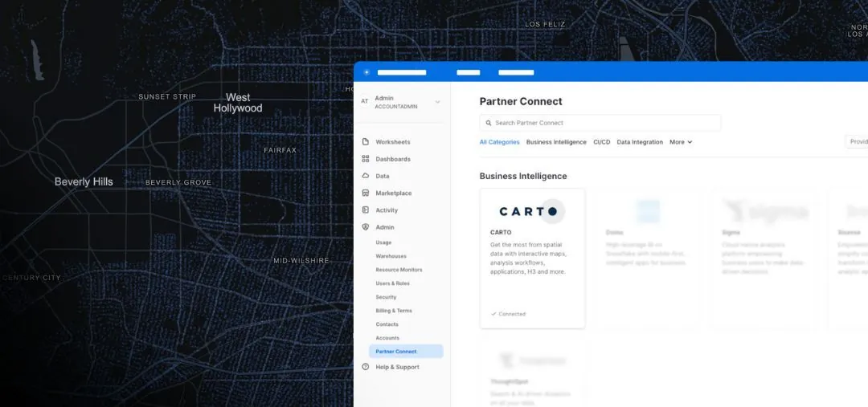Click the Worksheets icon in sidebar
Screen dimensions: 868x407
click(366, 142)
